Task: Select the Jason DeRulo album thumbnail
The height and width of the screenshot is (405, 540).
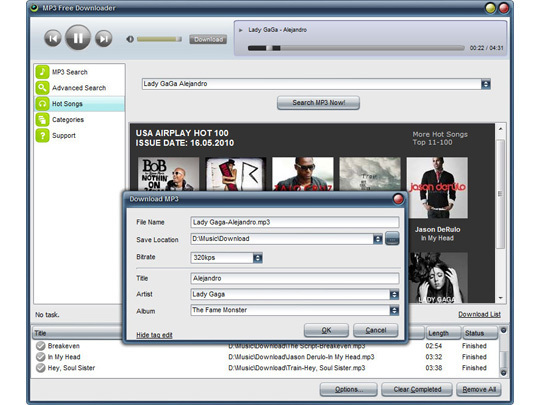Action: pos(437,188)
